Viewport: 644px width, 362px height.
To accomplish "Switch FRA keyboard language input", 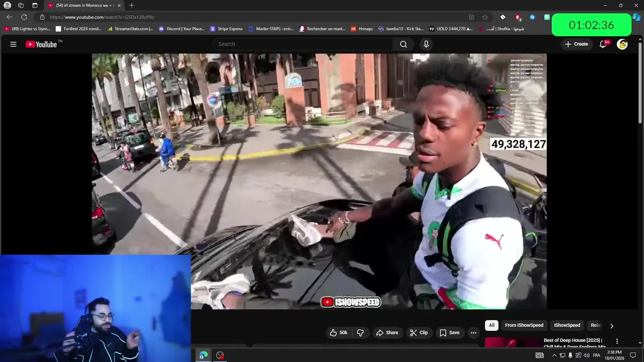I will pos(597,355).
